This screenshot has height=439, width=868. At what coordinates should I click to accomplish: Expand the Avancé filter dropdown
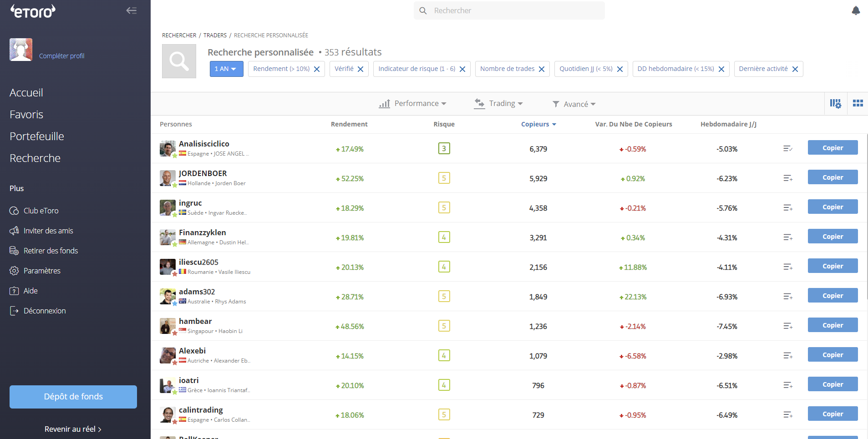click(574, 104)
